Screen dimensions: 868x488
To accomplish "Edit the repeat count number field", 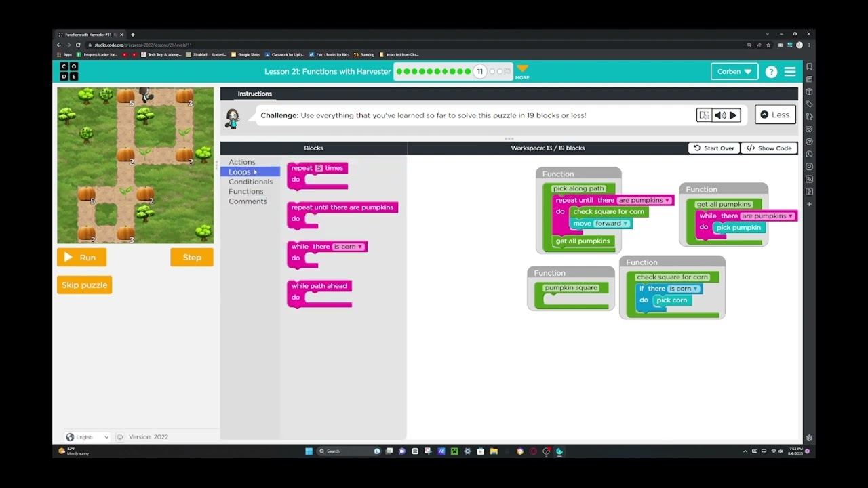I will click(x=319, y=168).
